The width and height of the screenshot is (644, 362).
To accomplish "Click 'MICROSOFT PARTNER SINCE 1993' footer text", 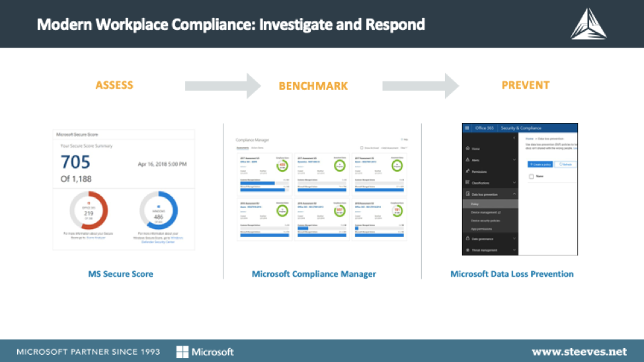I will click(x=89, y=351).
